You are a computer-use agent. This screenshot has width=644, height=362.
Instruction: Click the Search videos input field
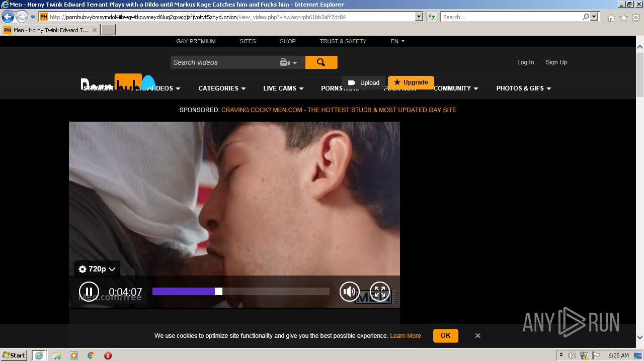[224, 62]
